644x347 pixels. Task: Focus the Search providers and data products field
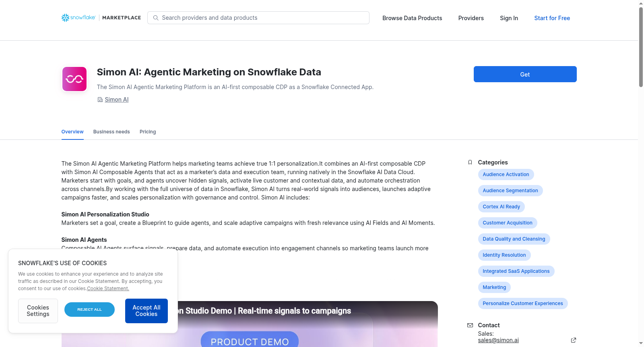coord(258,18)
